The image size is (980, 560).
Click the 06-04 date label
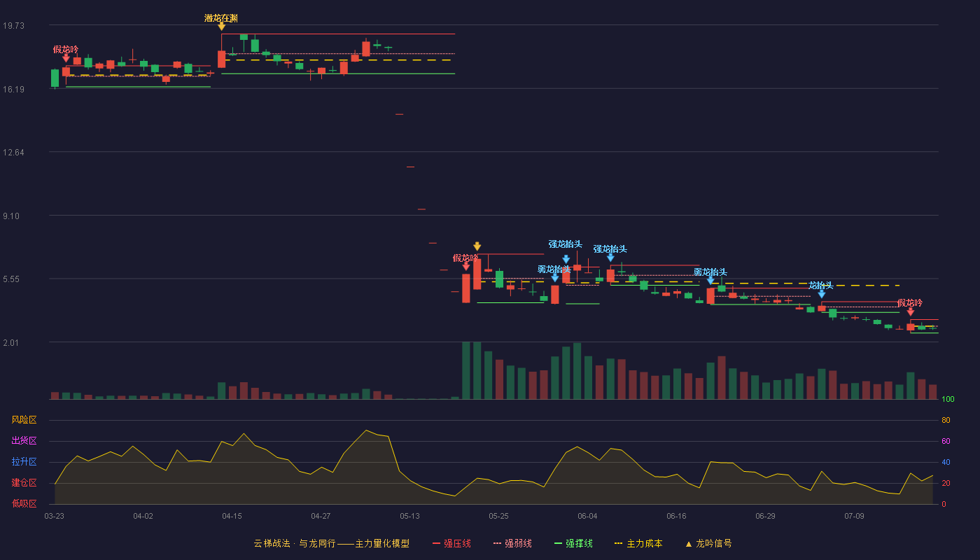pyautogui.click(x=587, y=516)
